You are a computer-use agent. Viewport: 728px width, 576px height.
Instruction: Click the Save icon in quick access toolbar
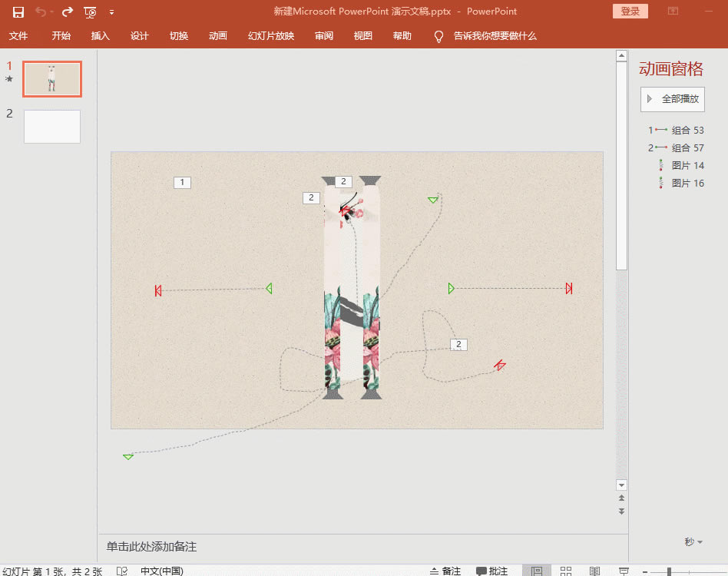18,12
